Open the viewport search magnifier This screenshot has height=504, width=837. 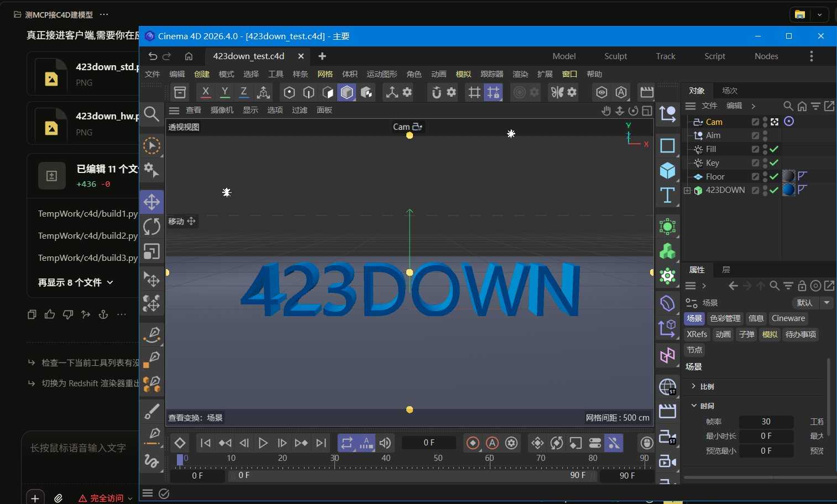click(x=151, y=114)
